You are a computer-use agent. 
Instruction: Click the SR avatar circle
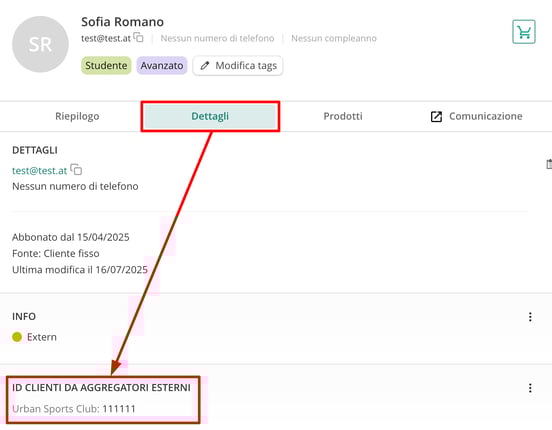pos(40,44)
